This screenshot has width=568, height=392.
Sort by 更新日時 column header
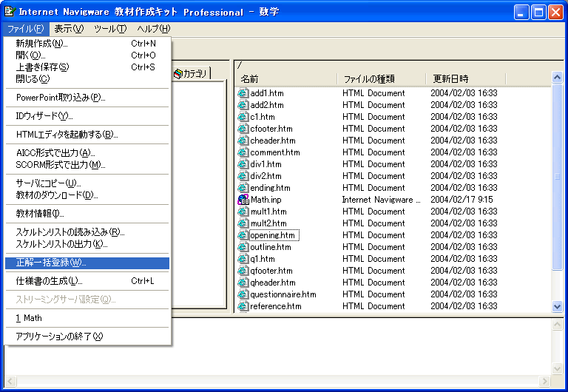point(466,79)
